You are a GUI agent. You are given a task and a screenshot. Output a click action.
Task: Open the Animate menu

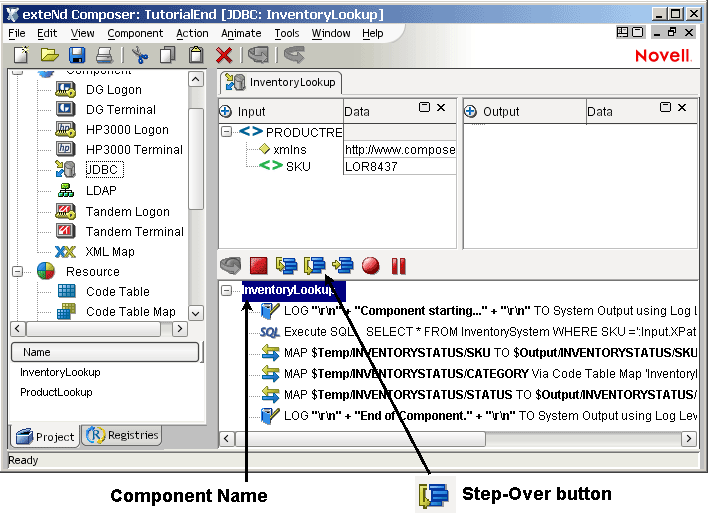[241, 33]
